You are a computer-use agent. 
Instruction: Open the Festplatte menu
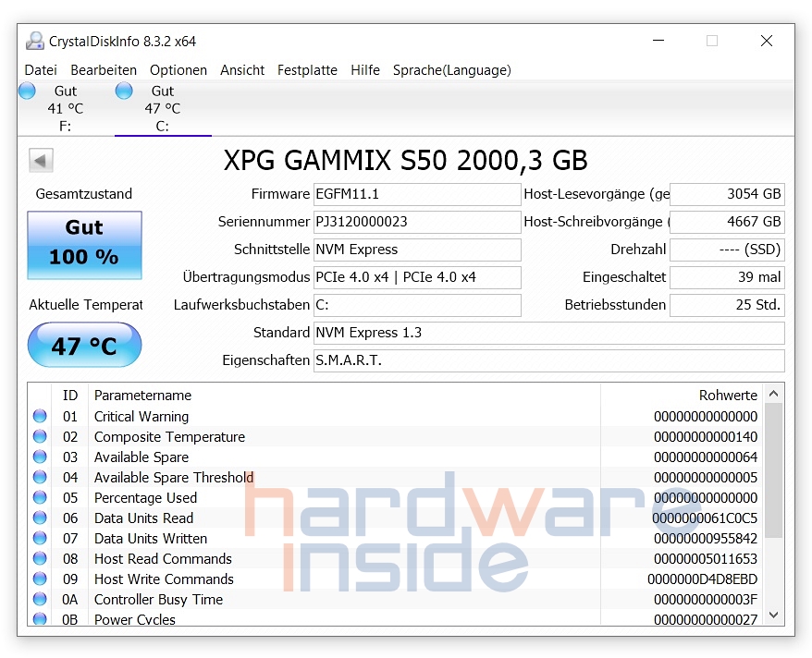pos(307,70)
